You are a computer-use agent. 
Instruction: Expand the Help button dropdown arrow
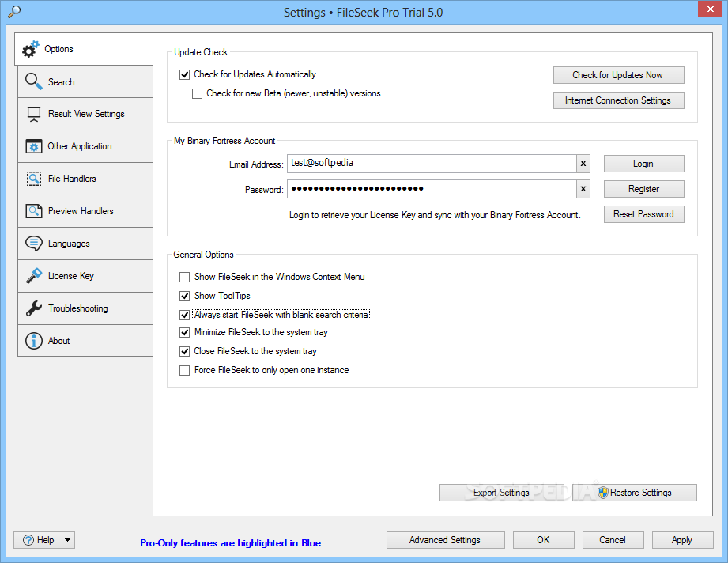[67, 540]
